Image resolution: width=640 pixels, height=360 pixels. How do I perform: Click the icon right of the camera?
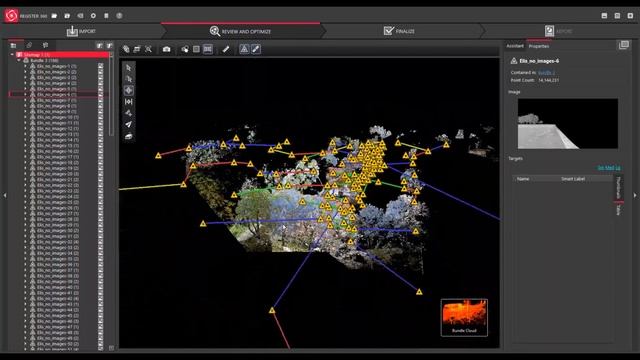185,49
